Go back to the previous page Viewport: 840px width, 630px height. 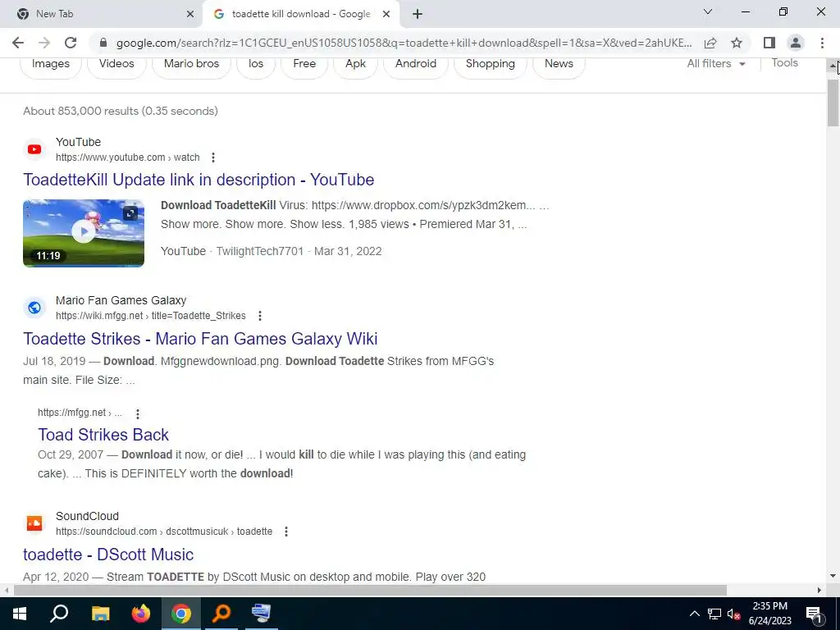tap(18, 43)
